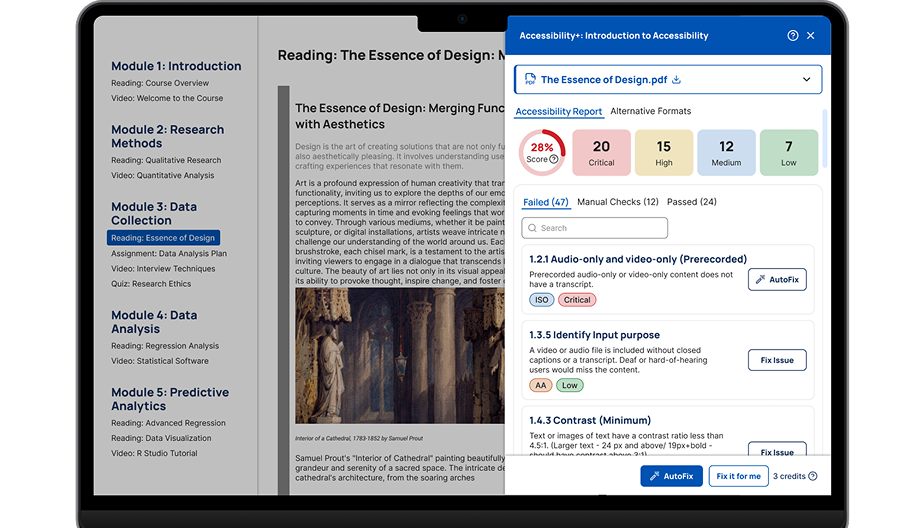The image size is (924, 528).
Task: Open Video: R Studio Tutorial
Action: pos(154,454)
